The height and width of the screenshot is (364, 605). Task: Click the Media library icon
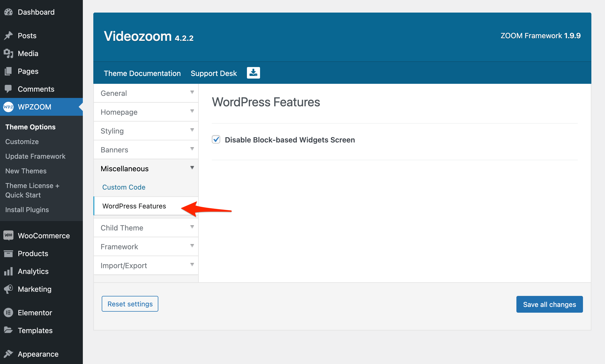click(8, 53)
